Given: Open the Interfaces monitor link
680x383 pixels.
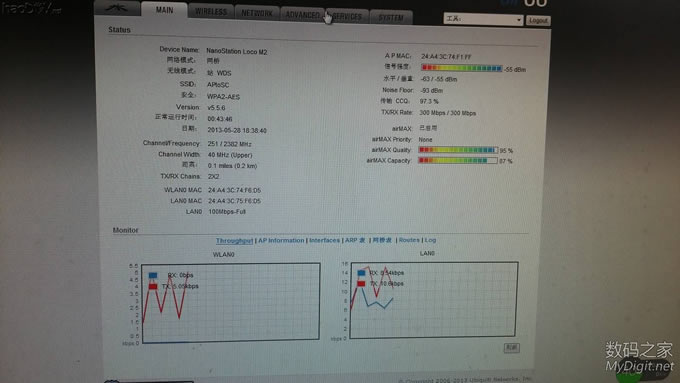Looking at the screenshot, I should tap(324, 240).
